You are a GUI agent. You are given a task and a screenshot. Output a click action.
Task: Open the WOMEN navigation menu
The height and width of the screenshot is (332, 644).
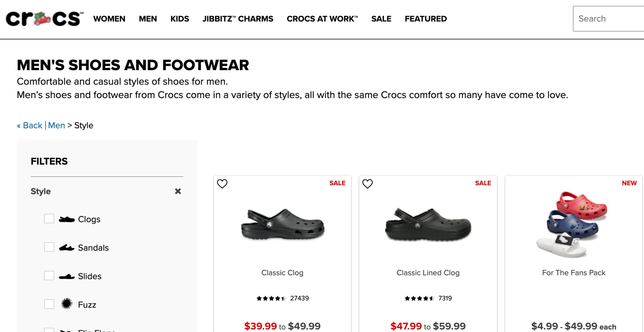point(109,19)
